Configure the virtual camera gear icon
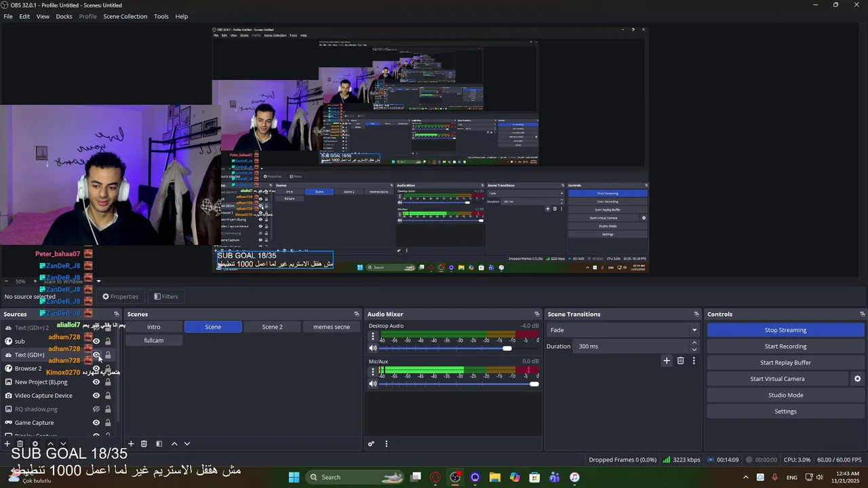This screenshot has width=868, height=488. click(x=857, y=379)
